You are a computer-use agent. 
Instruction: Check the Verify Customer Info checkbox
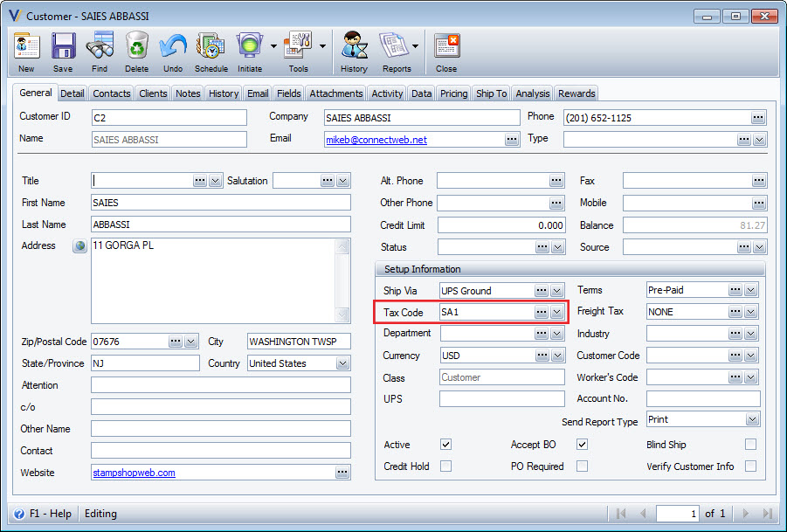[750, 466]
